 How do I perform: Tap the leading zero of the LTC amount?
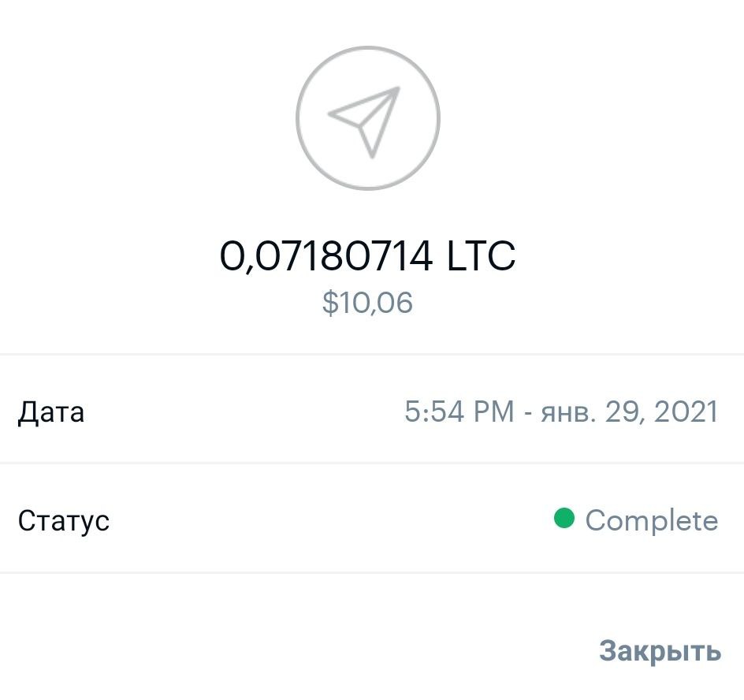point(232,256)
